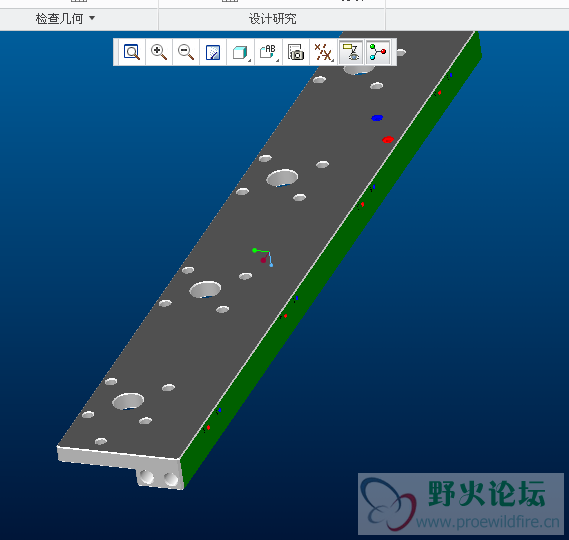
Task: Select the left round hole on the end face
Action: pyautogui.click(x=147, y=476)
